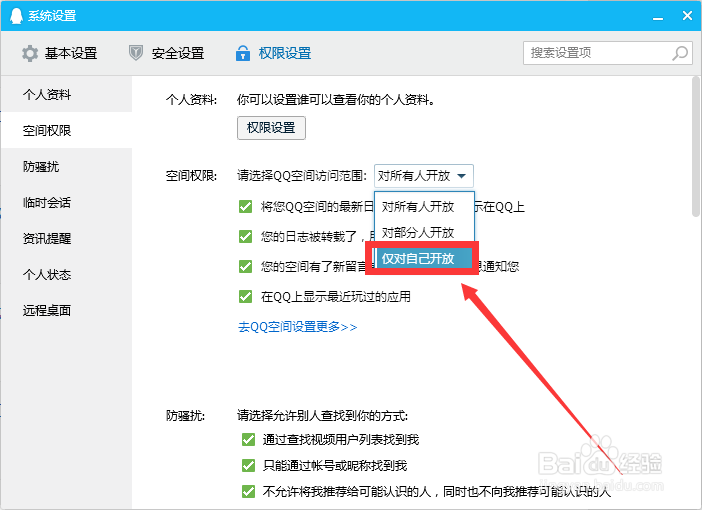Click the vertical scrollbar thumb
Viewport: 702px width, 510px height.
[x=695, y=146]
